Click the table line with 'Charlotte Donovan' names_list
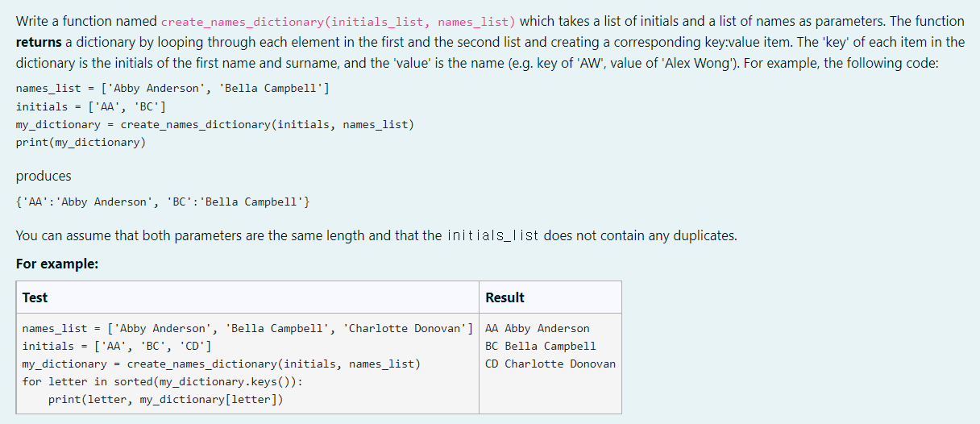Viewport: 980px width, 424px height. tap(247, 328)
